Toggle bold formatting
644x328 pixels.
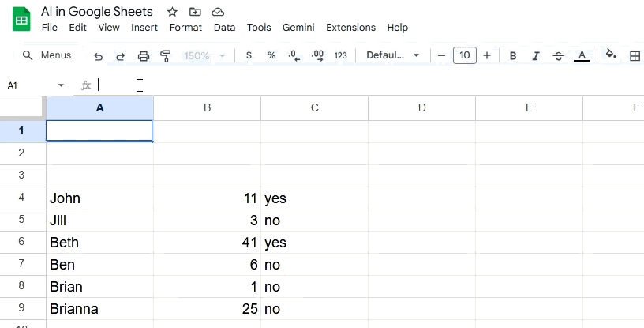click(512, 55)
